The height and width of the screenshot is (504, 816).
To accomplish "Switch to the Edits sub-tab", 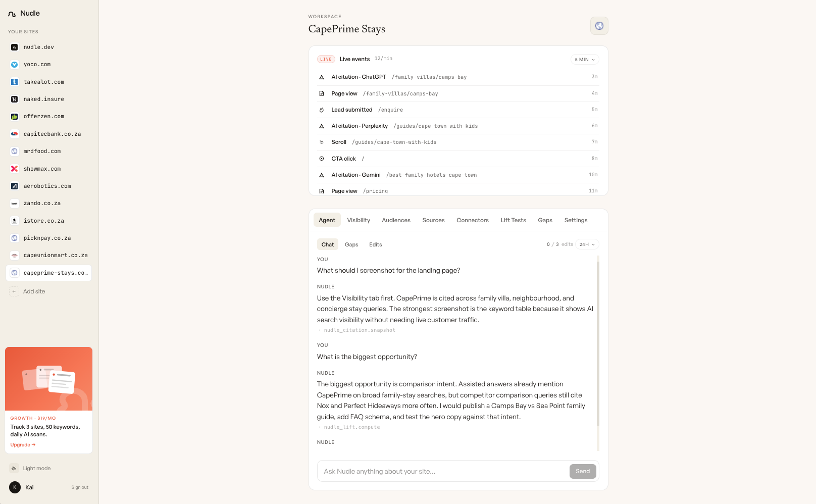I will pos(375,244).
